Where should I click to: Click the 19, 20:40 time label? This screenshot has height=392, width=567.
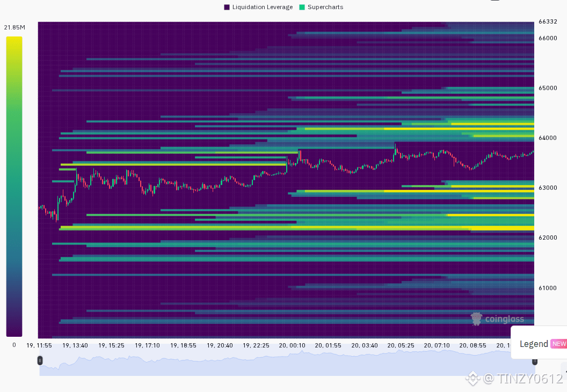click(220, 345)
